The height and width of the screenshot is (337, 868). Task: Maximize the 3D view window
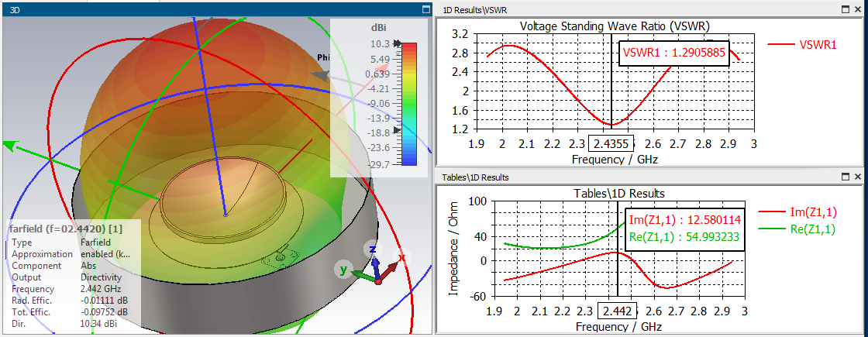[425, 9]
